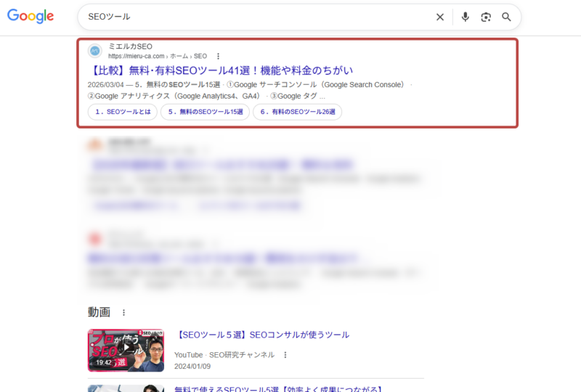This screenshot has width=581, height=392.
Task: Click the ミエルカSEO site favicon
Action: click(94, 51)
